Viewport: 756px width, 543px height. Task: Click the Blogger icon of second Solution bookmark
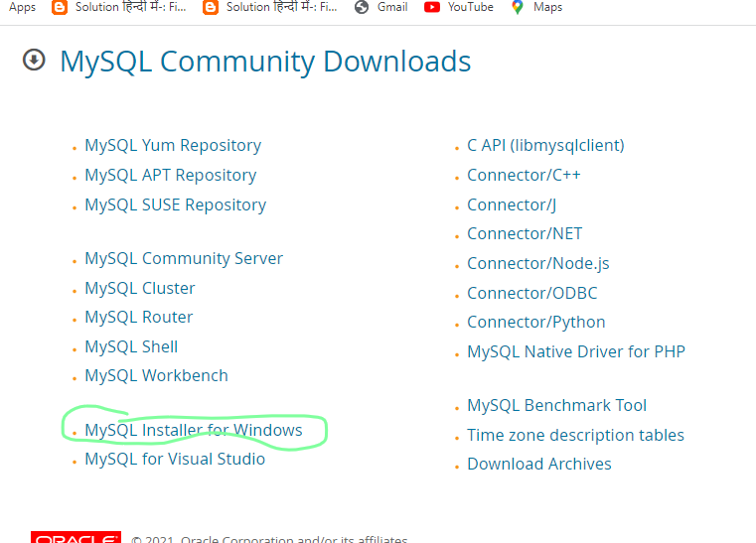coord(211,7)
